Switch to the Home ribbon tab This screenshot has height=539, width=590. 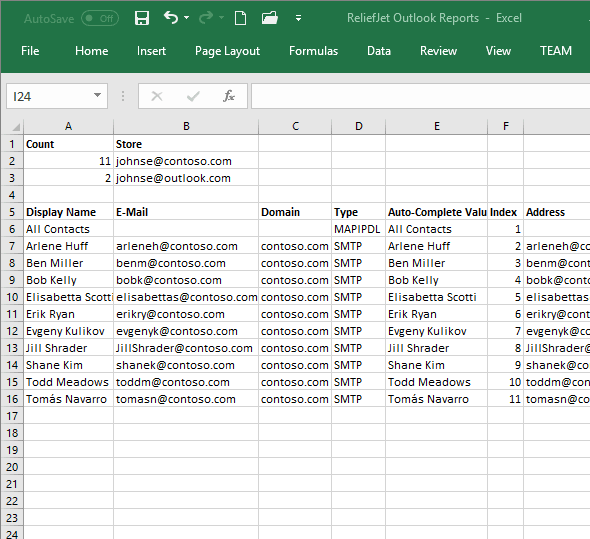(91, 51)
